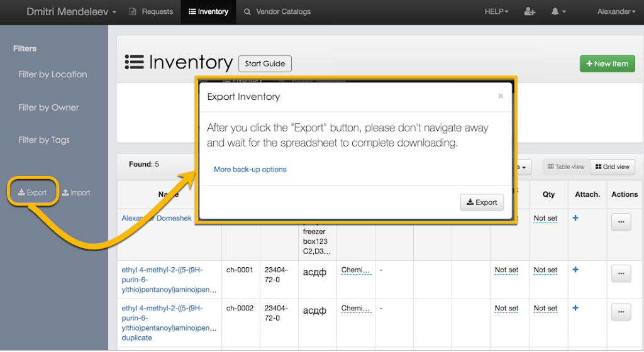This screenshot has height=352, width=644.
Task: Switch to Table view
Action: point(566,167)
